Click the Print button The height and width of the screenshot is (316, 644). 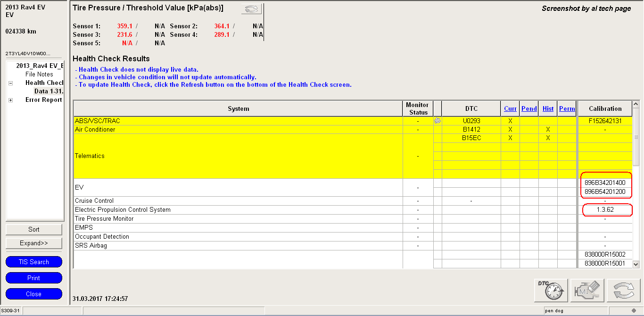(x=34, y=278)
